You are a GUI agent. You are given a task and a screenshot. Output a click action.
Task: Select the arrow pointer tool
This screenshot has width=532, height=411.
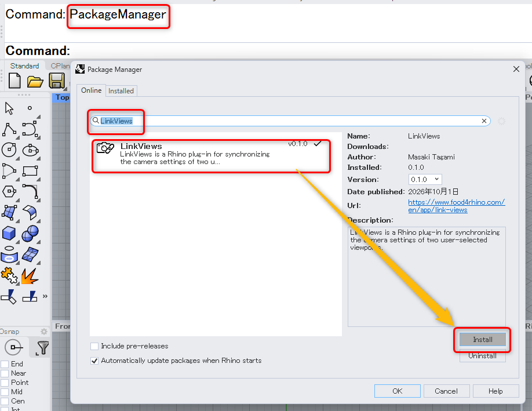tap(9, 108)
